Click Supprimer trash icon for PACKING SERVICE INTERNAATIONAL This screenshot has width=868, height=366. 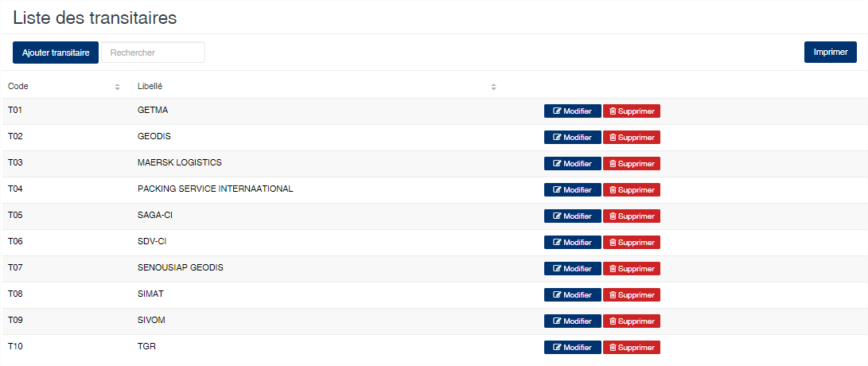[613, 190]
